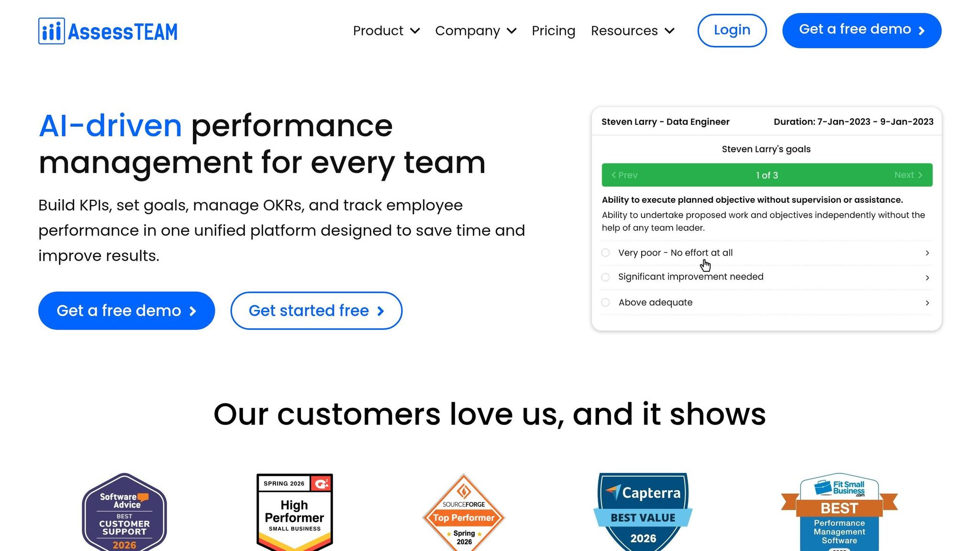Expand the Company dropdown menu
This screenshot has height=551, width=980.
click(x=476, y=31)
